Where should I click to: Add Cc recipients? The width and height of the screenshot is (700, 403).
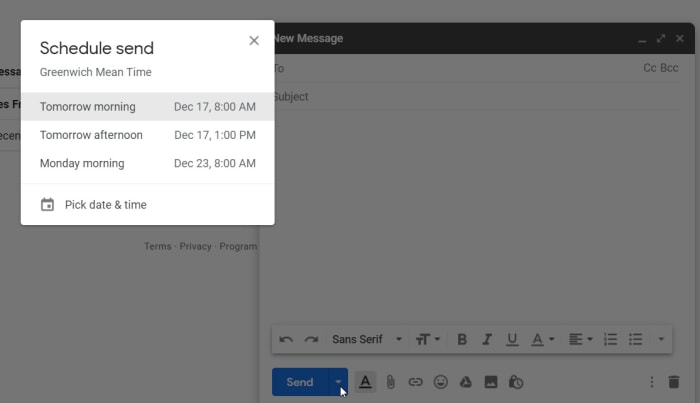tap(650, 68)
